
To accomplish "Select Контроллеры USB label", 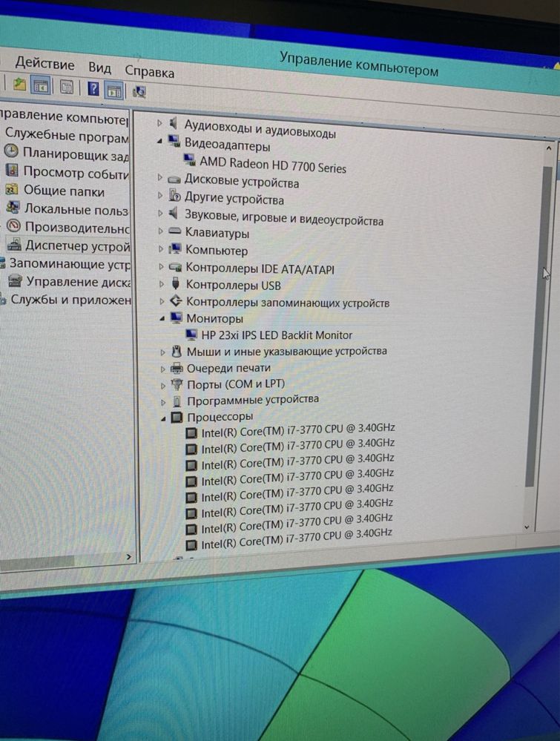I will click(x=234, y=285).
